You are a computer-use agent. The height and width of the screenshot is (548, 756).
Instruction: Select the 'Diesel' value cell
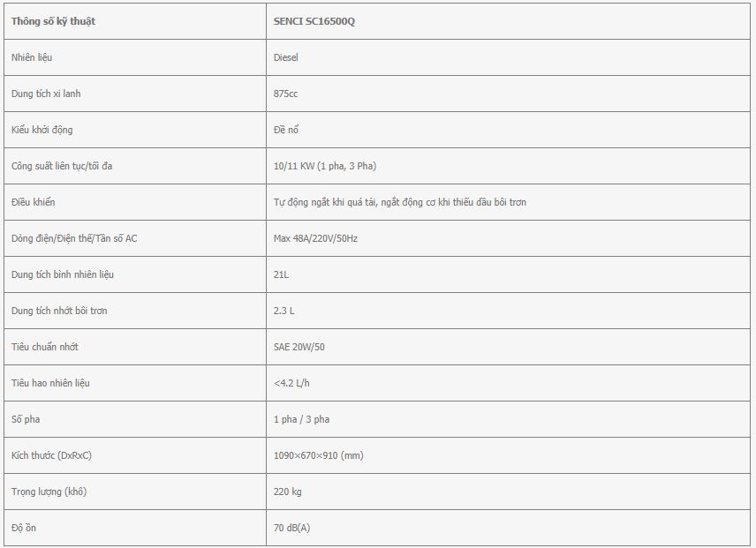(508, 57)
